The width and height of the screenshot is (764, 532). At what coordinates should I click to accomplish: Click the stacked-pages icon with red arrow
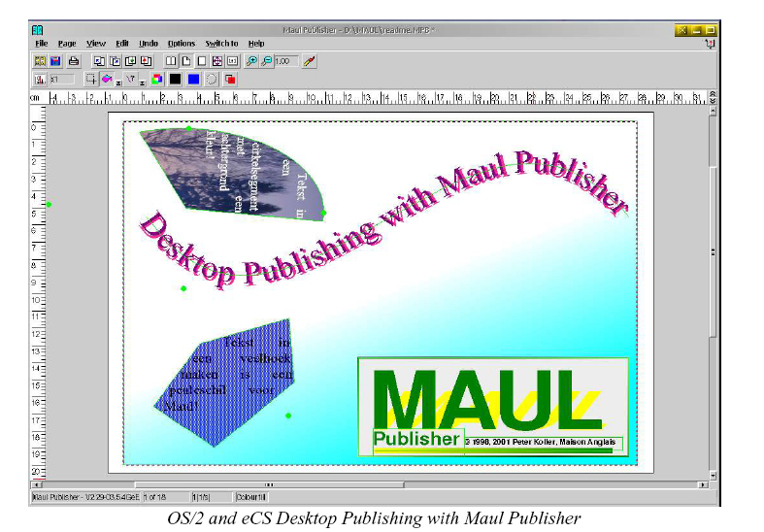click(147, 61)
